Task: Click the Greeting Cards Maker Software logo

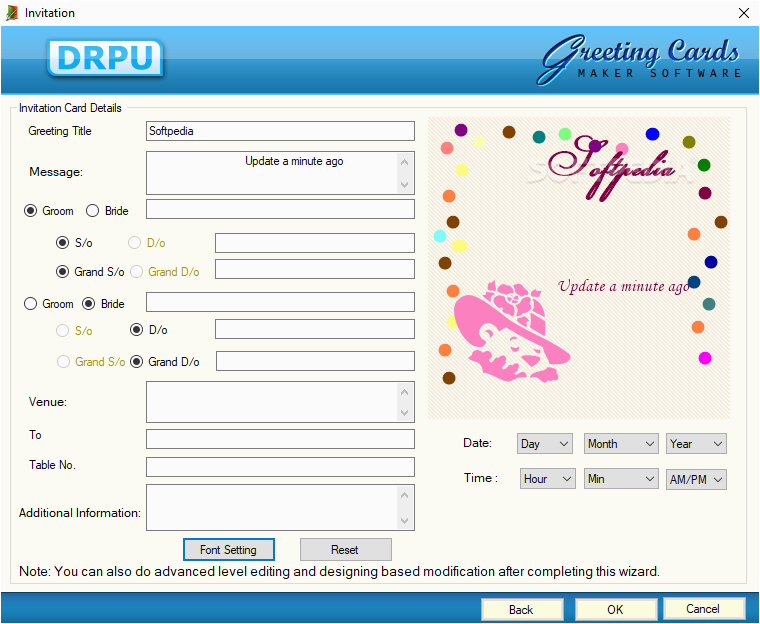Action: point(640,58)
